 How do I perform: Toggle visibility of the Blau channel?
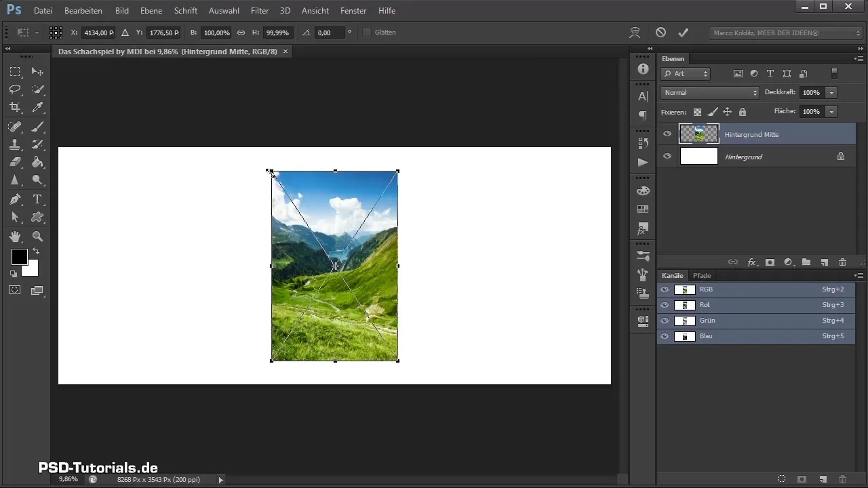[x=665, y=336]
